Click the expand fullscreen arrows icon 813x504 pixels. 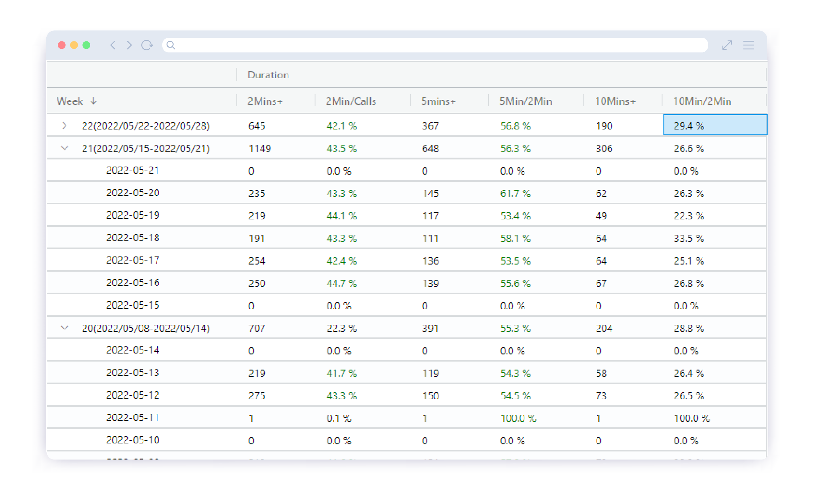pos(726,45)
